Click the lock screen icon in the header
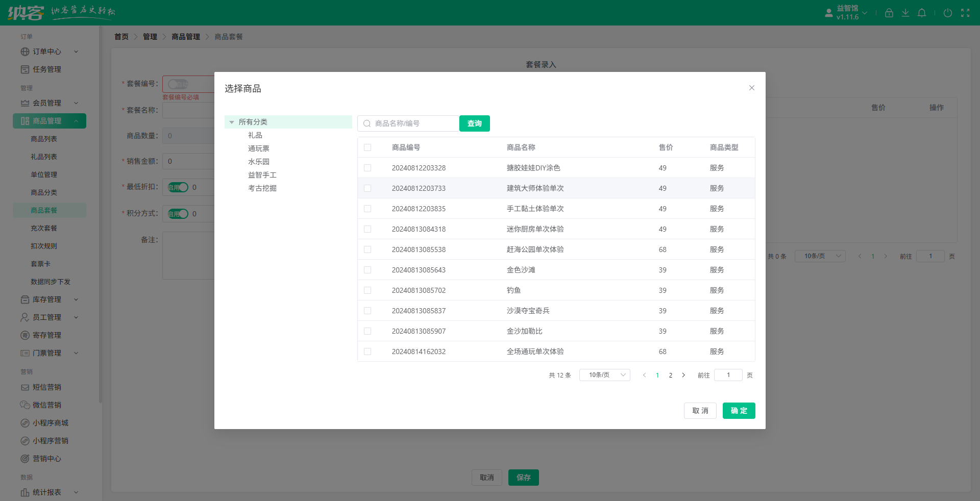This screenshot has height=501, width=980. (x=889, y=13)
